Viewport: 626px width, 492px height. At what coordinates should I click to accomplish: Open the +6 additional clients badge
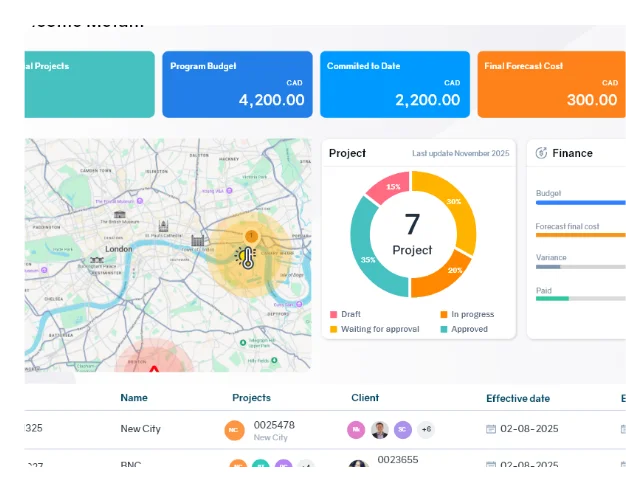[x=426, y=430]
